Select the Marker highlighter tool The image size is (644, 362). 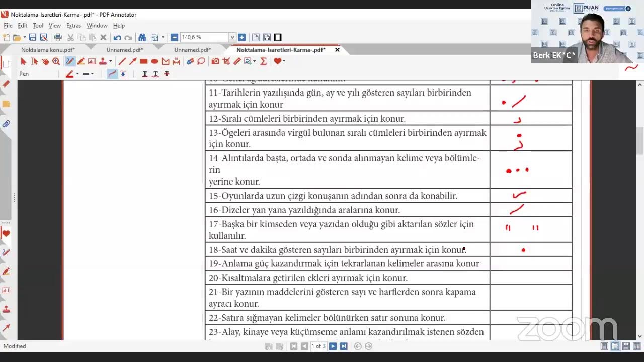(81, 61)
